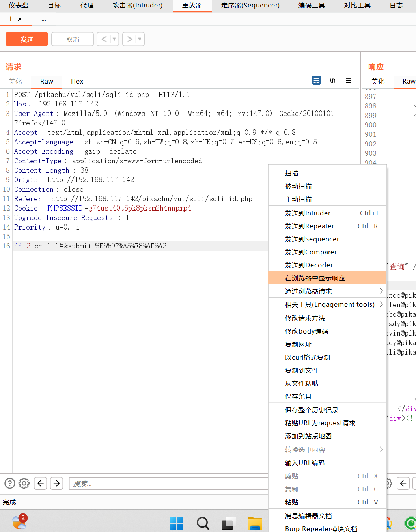
Task: Click the back arrow in the response search bar
Action: [x=403, y=483]
